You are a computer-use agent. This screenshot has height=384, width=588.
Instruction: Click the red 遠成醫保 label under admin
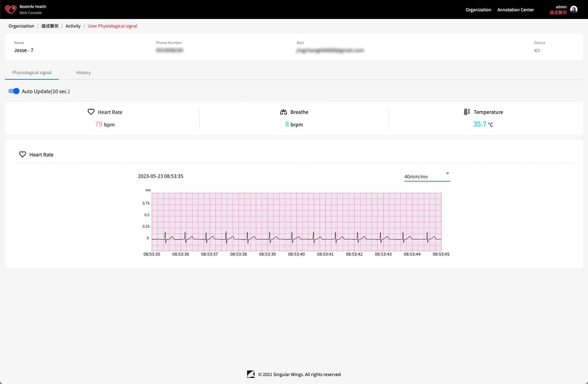[558, 13]
